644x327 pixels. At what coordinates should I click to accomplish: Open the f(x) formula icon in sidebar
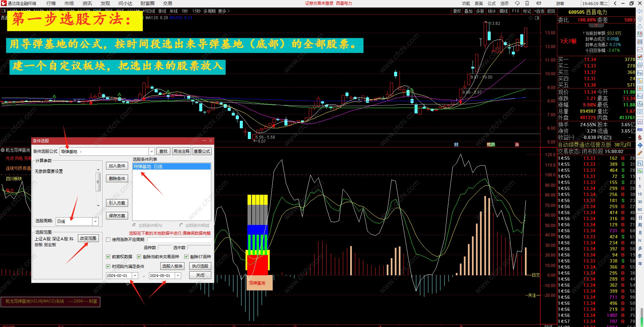pyautogui.click(x=640, y=104)
